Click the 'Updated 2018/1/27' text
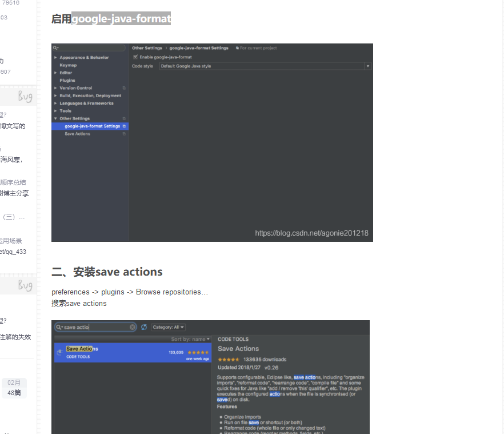The width and height of the screenshot is (504, 434). tap(239, 368)
